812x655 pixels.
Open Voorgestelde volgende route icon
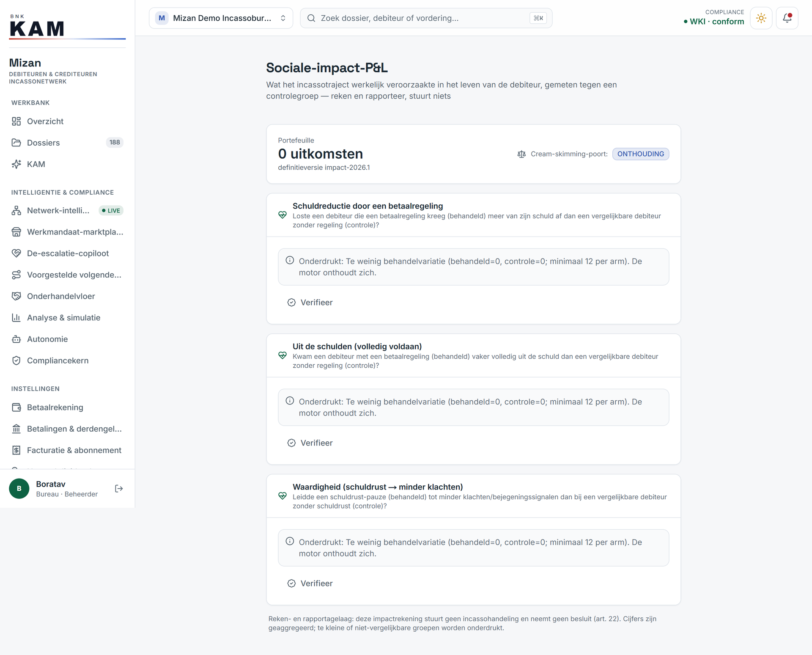16,275
